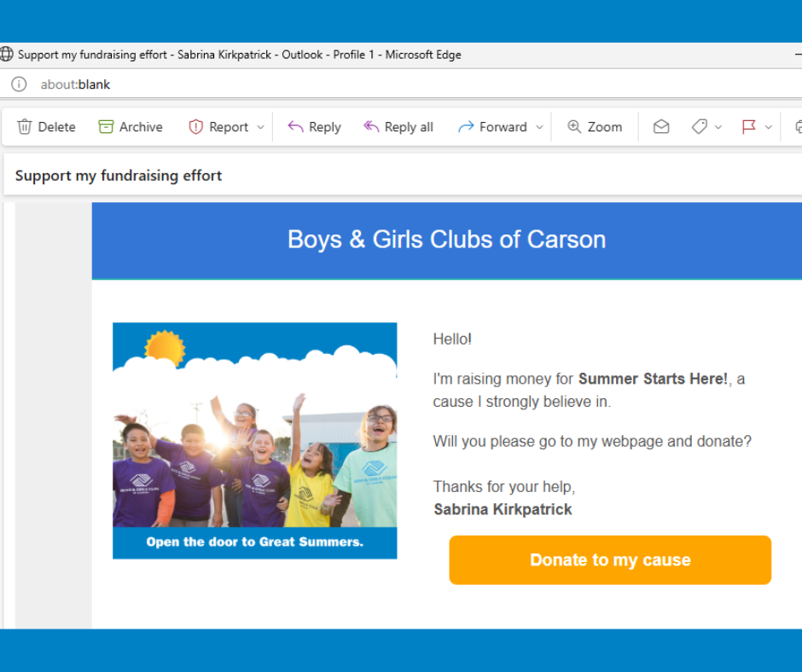Click the about:blank address bar

[x=75, y=84]
